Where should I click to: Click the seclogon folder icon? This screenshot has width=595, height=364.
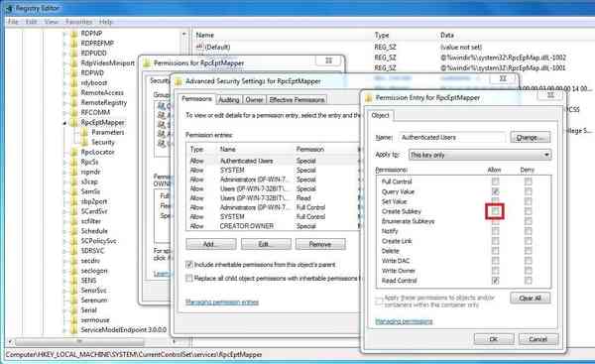pyautogui.click(x=74, y=270)
